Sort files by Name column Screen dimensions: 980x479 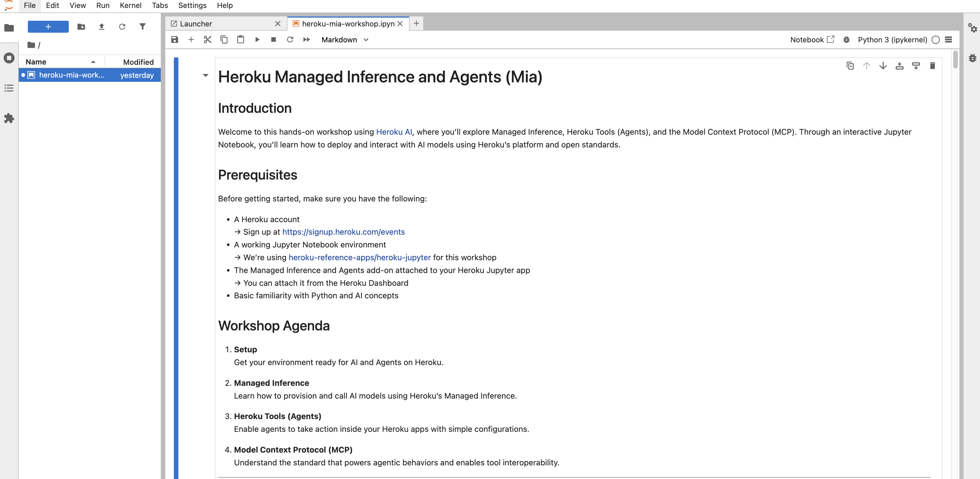pyautogui.click(x=61, y=62)
